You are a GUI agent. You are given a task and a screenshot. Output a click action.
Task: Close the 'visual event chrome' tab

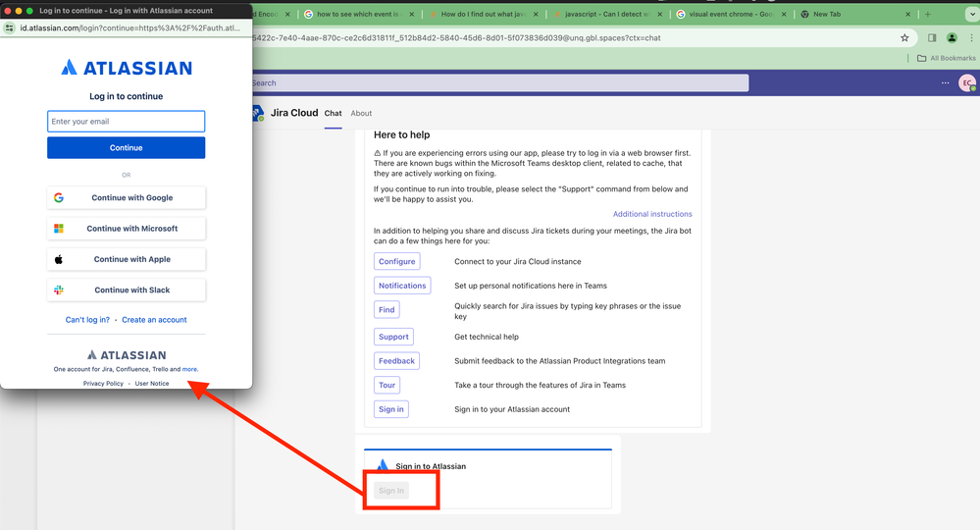click(784, 14)
